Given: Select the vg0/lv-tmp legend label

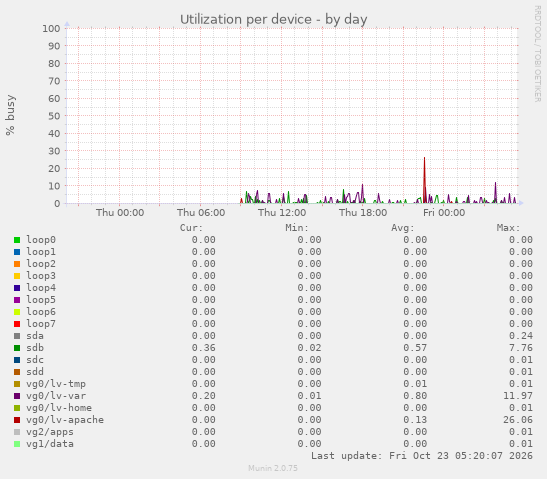Looking at the screenshot, I should pos(56,384).
